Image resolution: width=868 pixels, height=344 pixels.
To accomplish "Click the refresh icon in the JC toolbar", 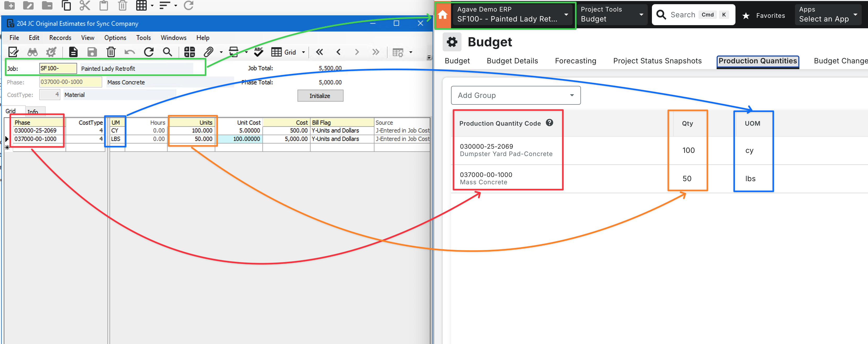I will tap(149, 52).
